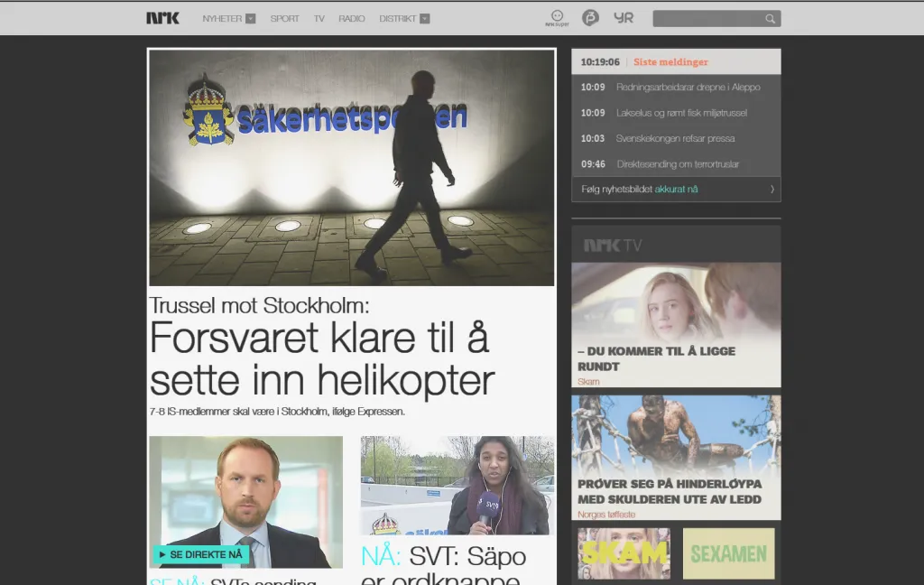Select the TV menu item
The image size is (924, 585).
[x=319, y=17]
